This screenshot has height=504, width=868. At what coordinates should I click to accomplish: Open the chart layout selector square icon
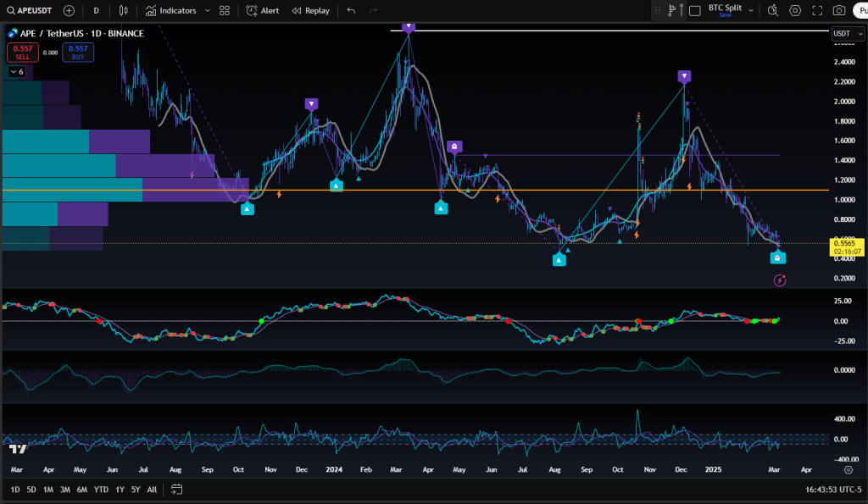pos(695,10)
